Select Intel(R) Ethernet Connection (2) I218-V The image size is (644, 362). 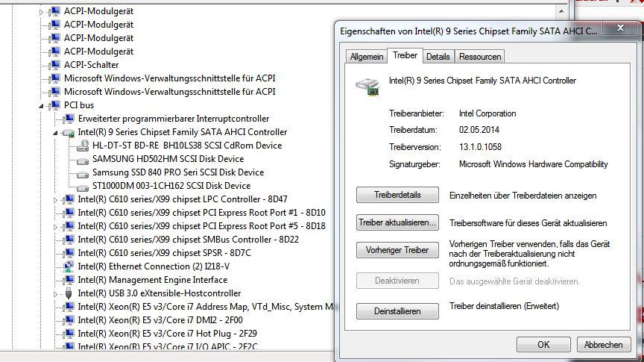click(x=154, y=266)
